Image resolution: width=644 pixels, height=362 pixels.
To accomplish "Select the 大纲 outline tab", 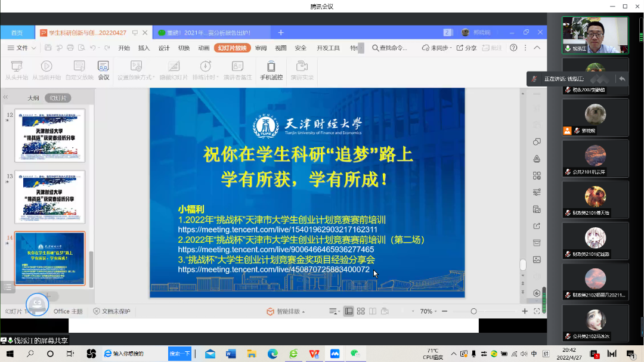I will (x=32, y=97).
